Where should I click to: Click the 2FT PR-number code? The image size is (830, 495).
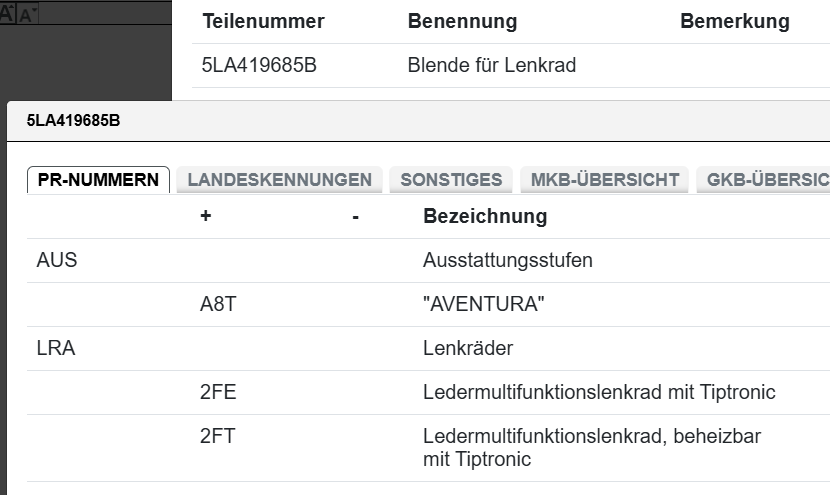[x=216, y=437]
